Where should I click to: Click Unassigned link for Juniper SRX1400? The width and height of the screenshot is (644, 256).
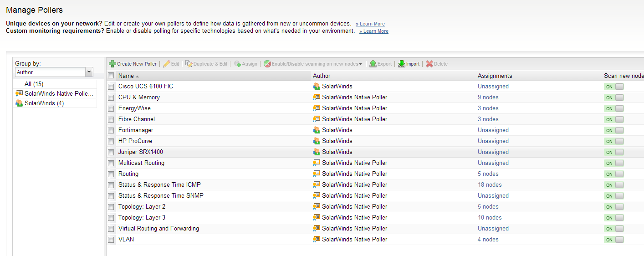point(493,152)
